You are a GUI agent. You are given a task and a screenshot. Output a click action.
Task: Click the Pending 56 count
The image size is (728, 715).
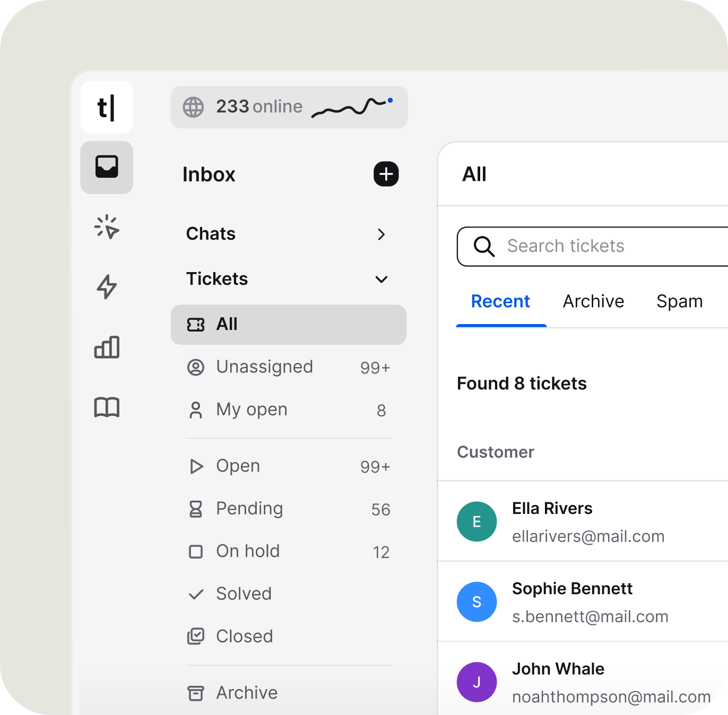point(380,510)
